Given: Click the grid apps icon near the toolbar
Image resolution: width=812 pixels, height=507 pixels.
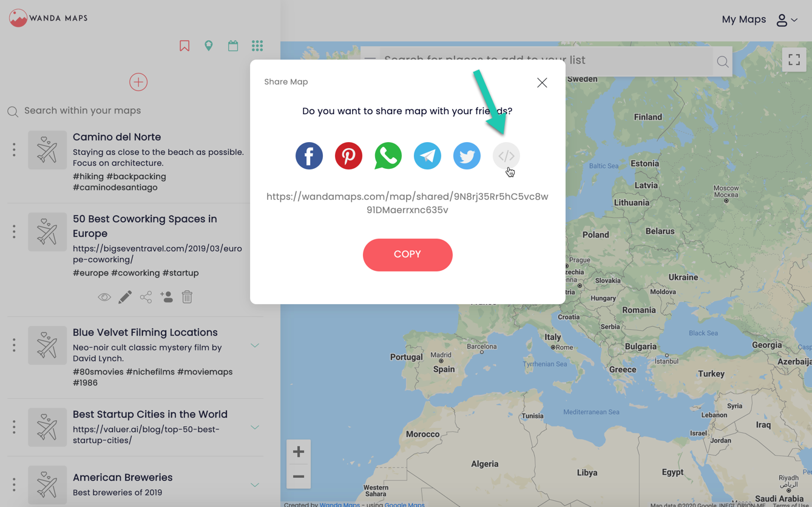Looking at the screenshot, I should click(x=257, y=45).
